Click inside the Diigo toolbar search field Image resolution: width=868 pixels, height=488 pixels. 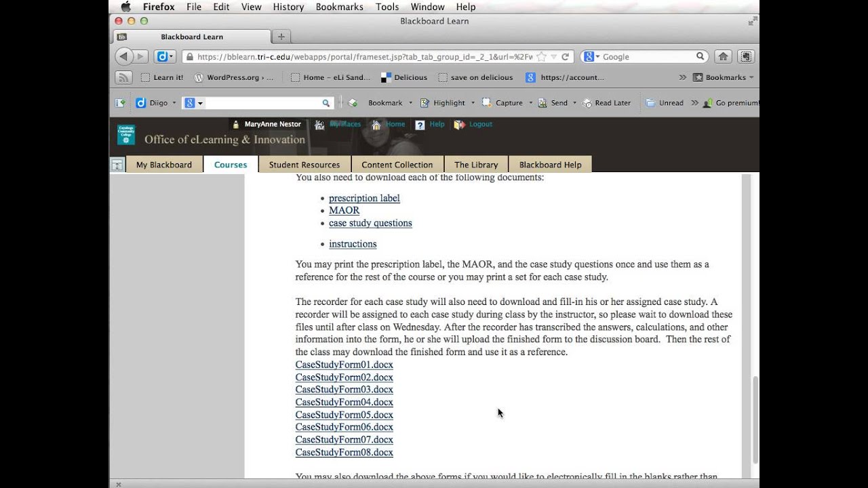pyautogui.click(x=262, y=103)
